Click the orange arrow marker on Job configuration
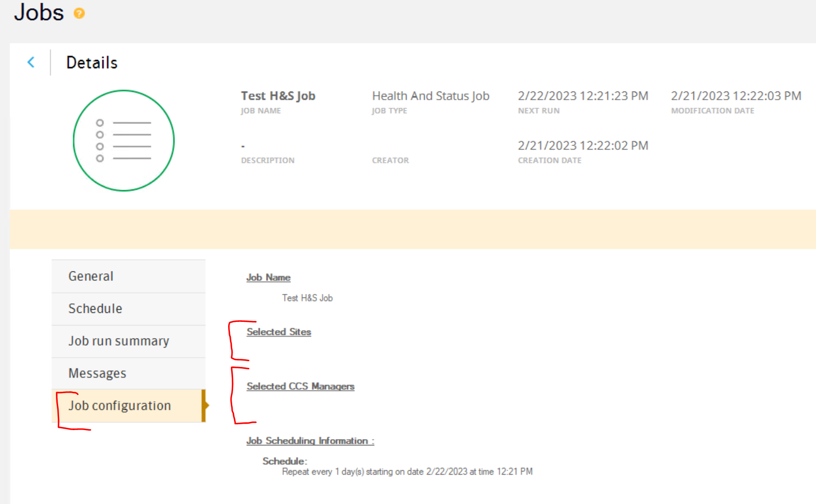This screenshot has height=504, width=816. pos(206,405)
